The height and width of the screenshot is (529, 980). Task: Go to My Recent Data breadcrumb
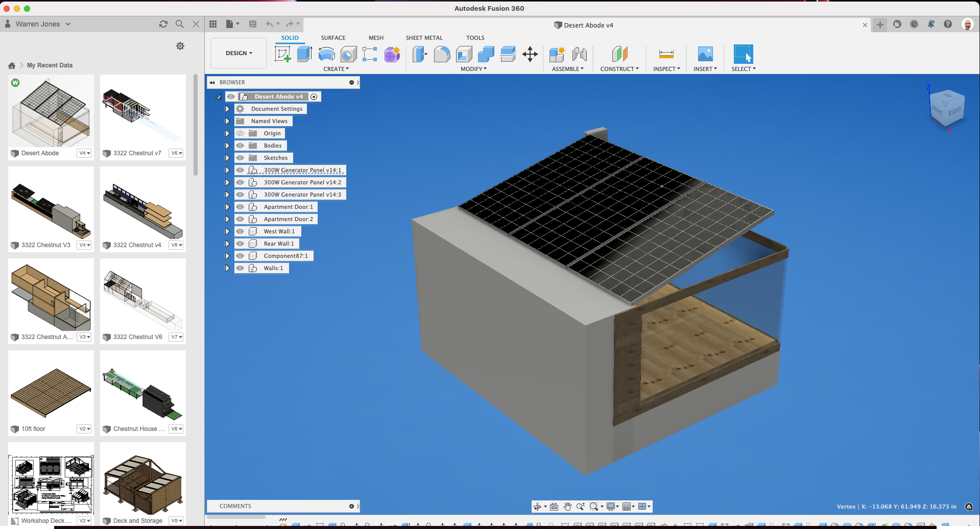[x=50, y=65]
